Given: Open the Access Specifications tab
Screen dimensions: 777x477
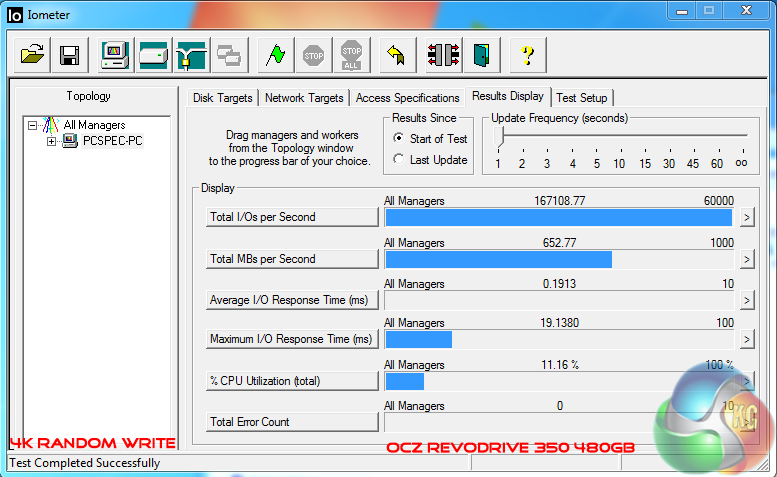Looking at the screenshot, I should pos(407,98).
